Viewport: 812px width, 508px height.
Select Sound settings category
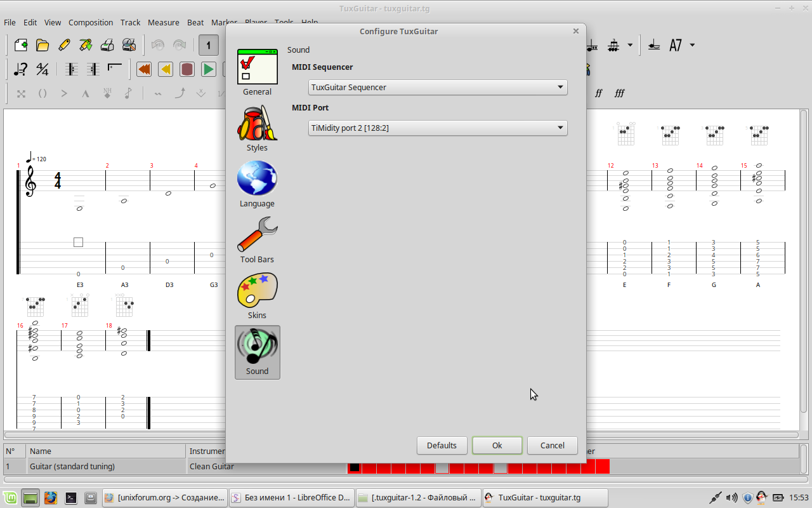coord(257,352)
